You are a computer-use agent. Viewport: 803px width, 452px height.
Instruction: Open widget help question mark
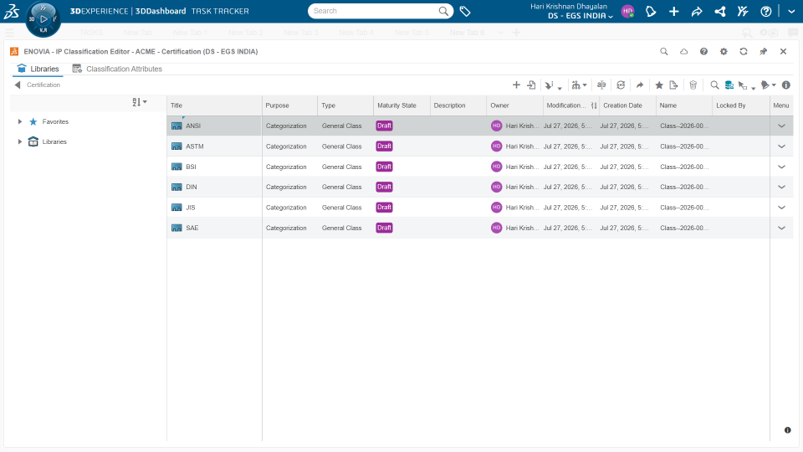(x=704, y=51)
